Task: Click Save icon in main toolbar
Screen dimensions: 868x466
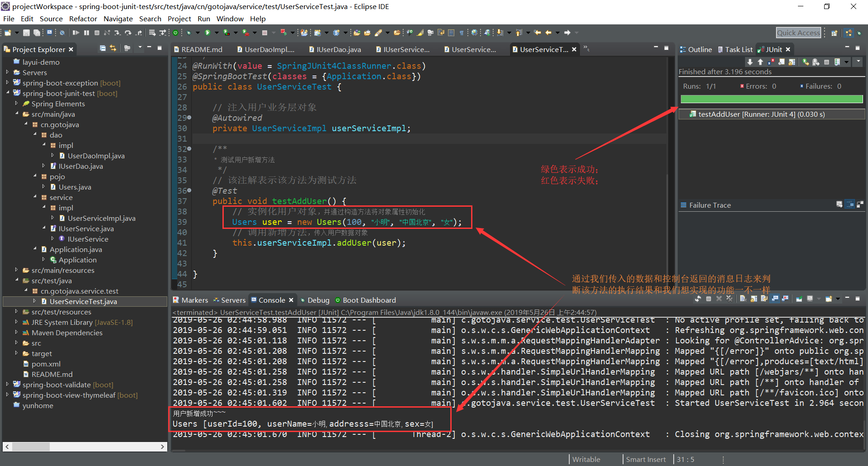Action: click(26, 33)
